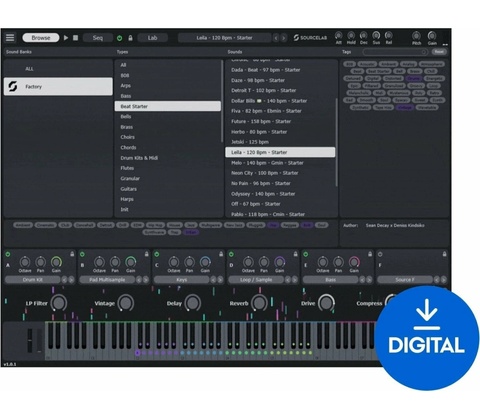The image size is (480, 420).
Task: Toggle the lock on source A
Action: coord(72,254)
